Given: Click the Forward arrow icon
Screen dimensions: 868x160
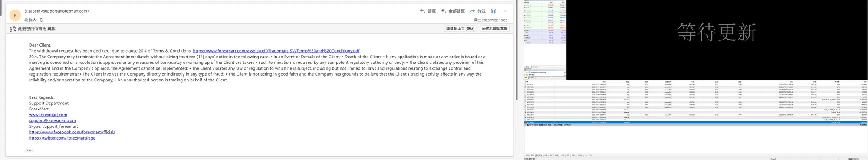Looking at the screenshot, I should [x=472, y=11].
